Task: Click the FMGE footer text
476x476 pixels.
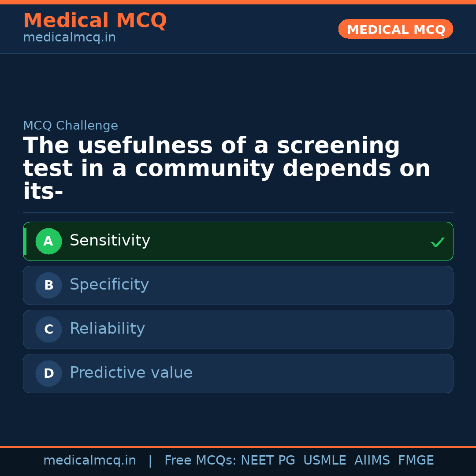Action: (416, 461)
